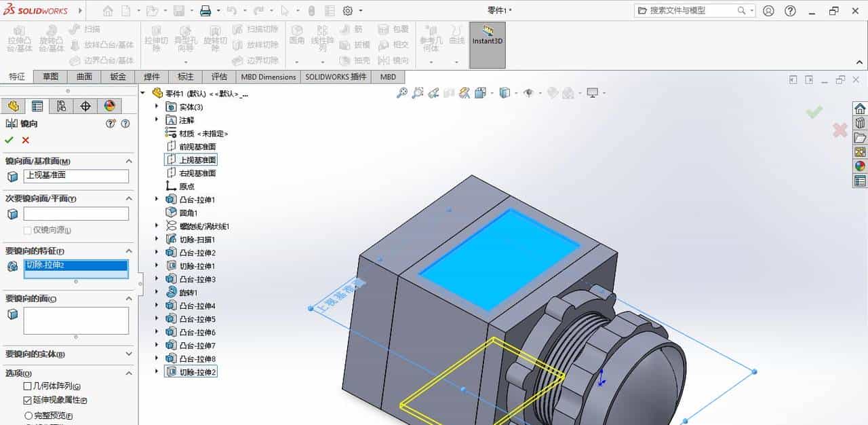The image size is (868, 425).
Task: Activate the 拉伸切除 tool
Action: click(157, 41)
